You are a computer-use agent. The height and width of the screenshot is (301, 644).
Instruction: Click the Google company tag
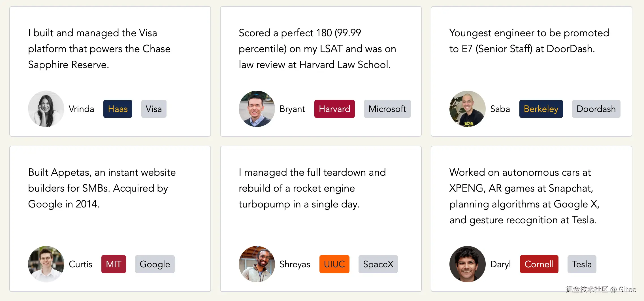[x=155, y=264]
